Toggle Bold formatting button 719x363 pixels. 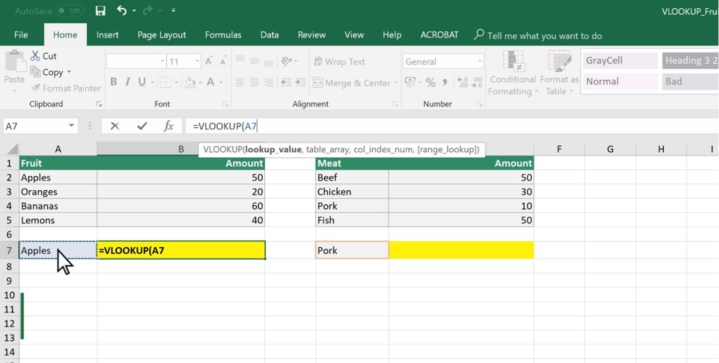113,82
